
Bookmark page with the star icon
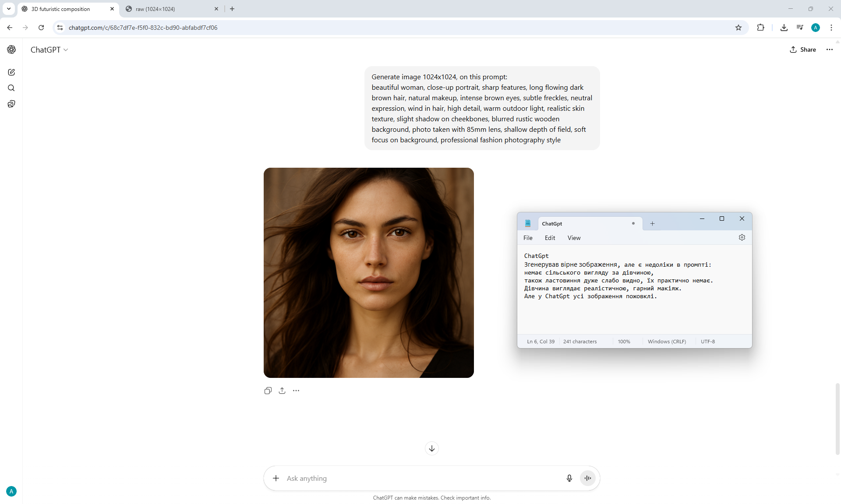pos(739,28)
